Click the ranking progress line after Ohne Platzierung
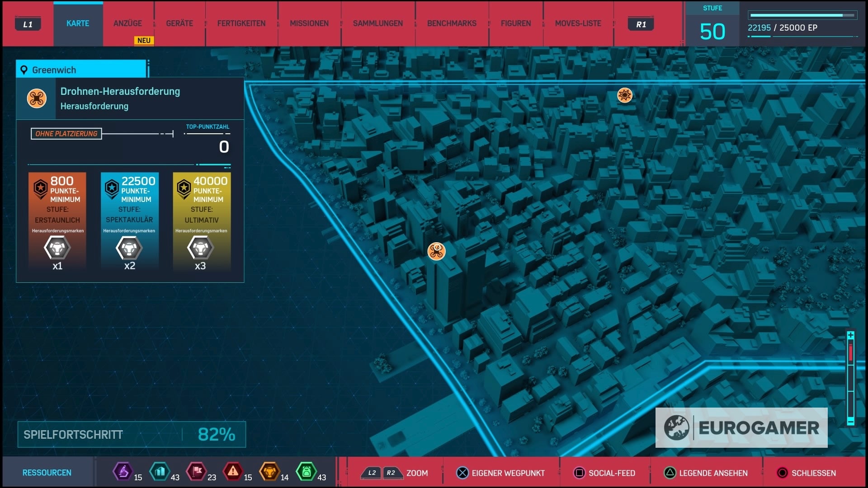Screen dimensions: 868x488 [138, 134]
